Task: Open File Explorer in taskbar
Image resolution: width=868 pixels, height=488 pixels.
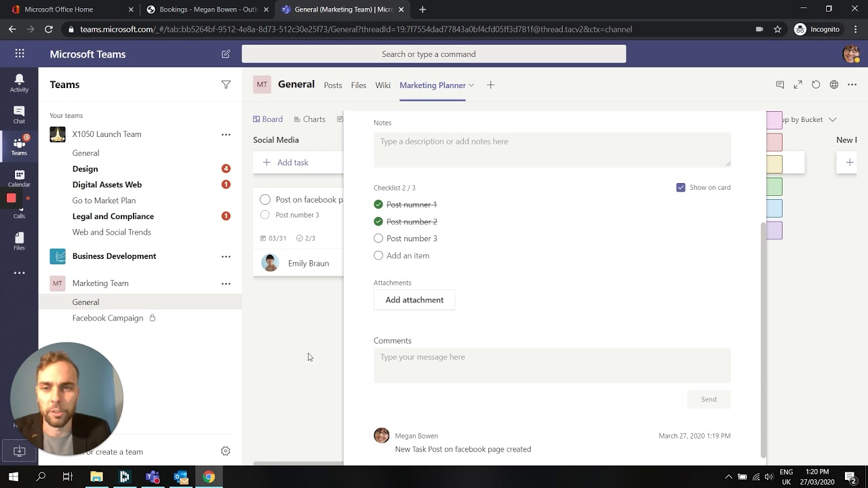Action: click(96, 477)
